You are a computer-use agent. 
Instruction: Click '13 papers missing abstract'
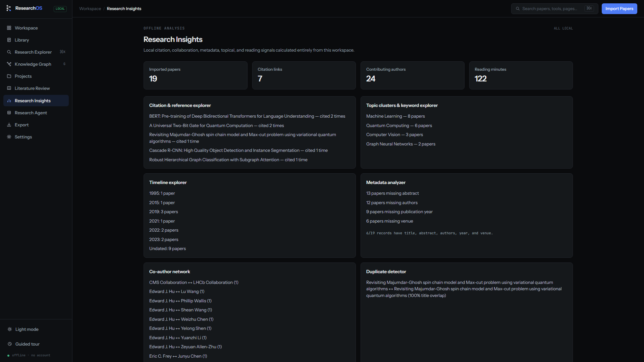[392, 193]
